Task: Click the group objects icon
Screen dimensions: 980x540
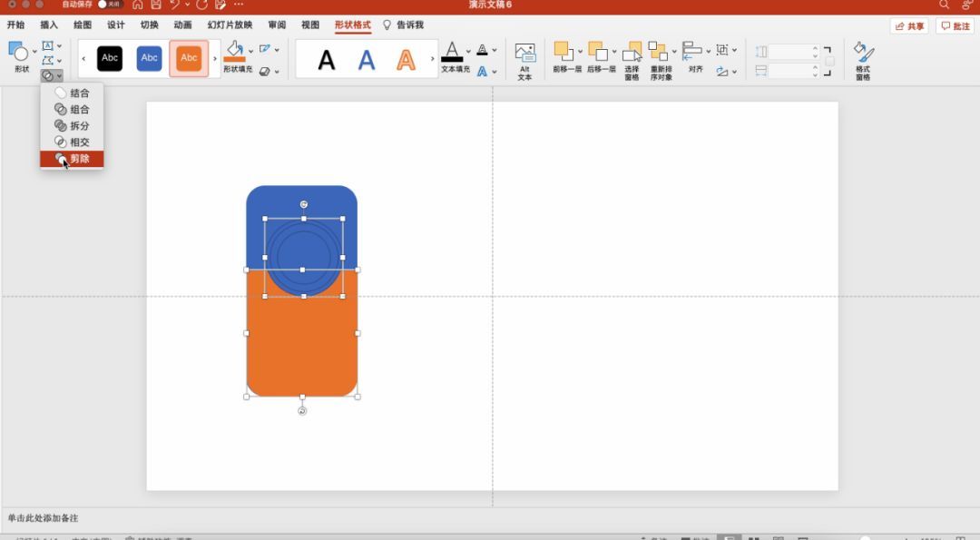Action: click(722, 49)
